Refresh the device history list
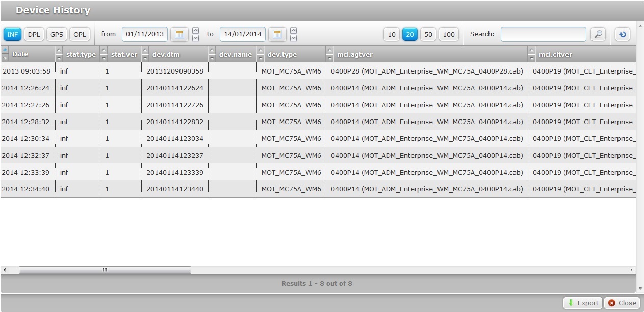This screenshot has height=312, width=644. [x=623, y=34]
